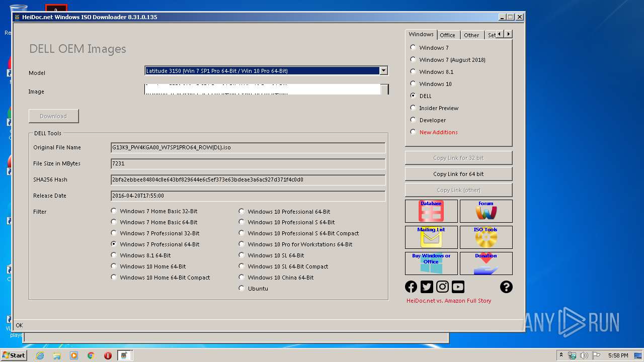Image resolution: width=644 pixels, height=362 pixels.
Task: Select Insider Preview radio option
Action: point(413,108)
